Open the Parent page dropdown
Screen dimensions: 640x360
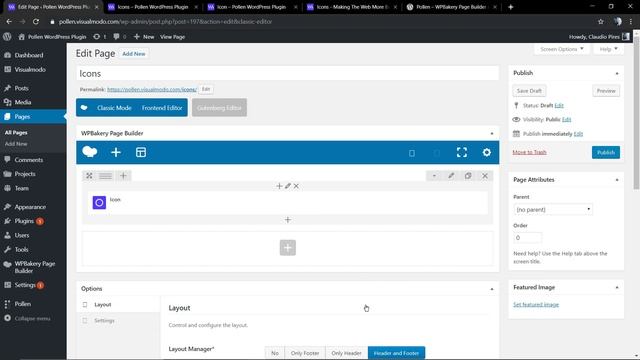[553, 209]
